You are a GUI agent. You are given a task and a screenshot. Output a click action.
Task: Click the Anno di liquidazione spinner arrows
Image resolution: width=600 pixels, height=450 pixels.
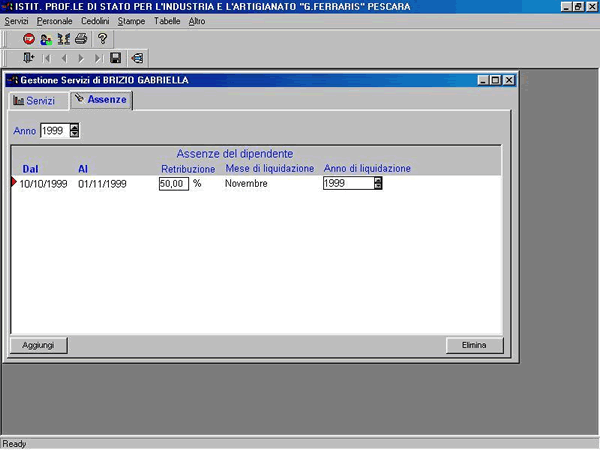[378, 183]
